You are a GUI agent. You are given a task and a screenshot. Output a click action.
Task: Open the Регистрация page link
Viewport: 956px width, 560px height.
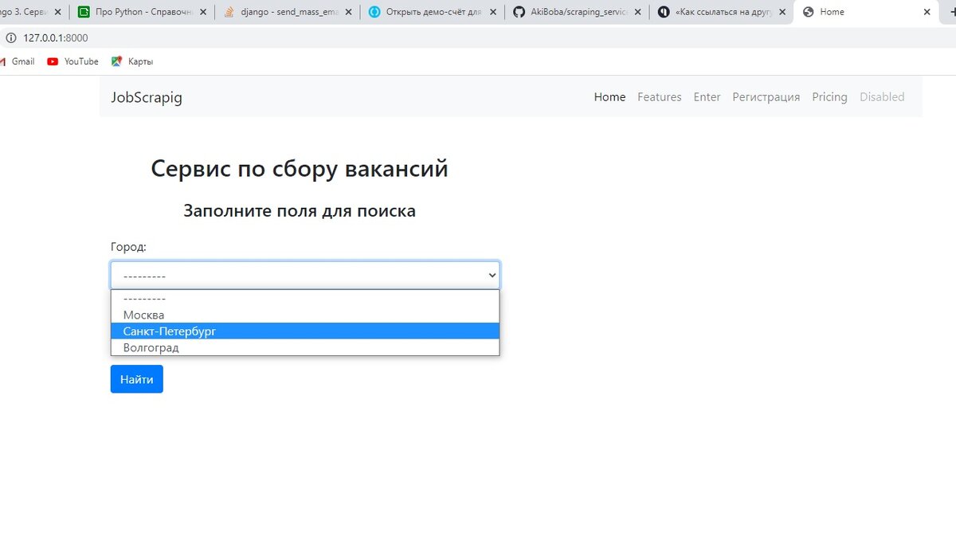coord(766,96)
